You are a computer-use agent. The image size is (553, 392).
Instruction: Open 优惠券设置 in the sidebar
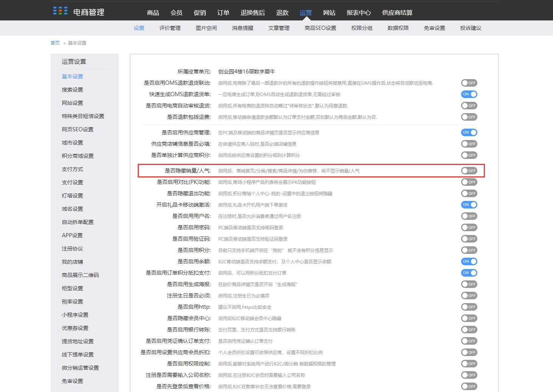75,328
